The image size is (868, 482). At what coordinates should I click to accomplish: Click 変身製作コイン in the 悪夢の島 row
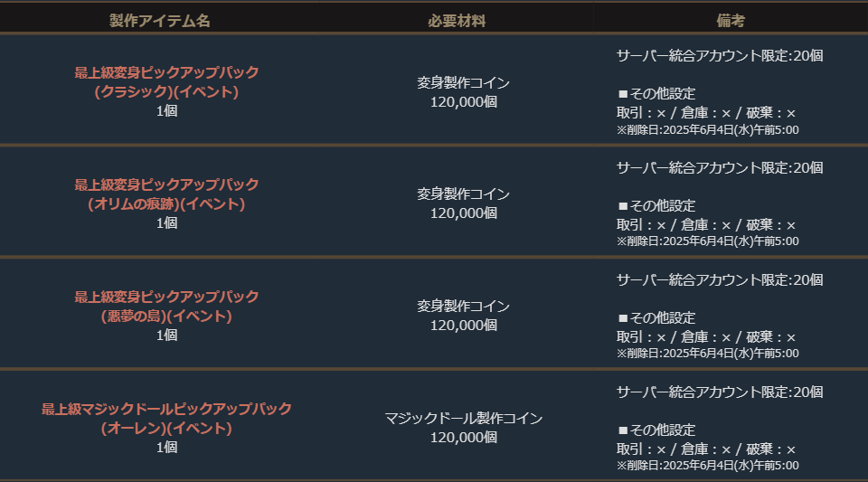[463, 306]
